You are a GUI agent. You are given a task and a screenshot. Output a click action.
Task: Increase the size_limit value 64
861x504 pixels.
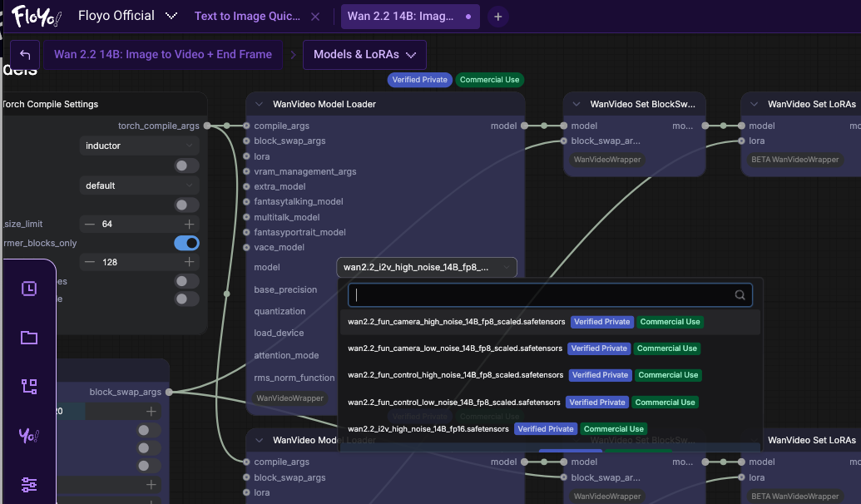(190, 224)
